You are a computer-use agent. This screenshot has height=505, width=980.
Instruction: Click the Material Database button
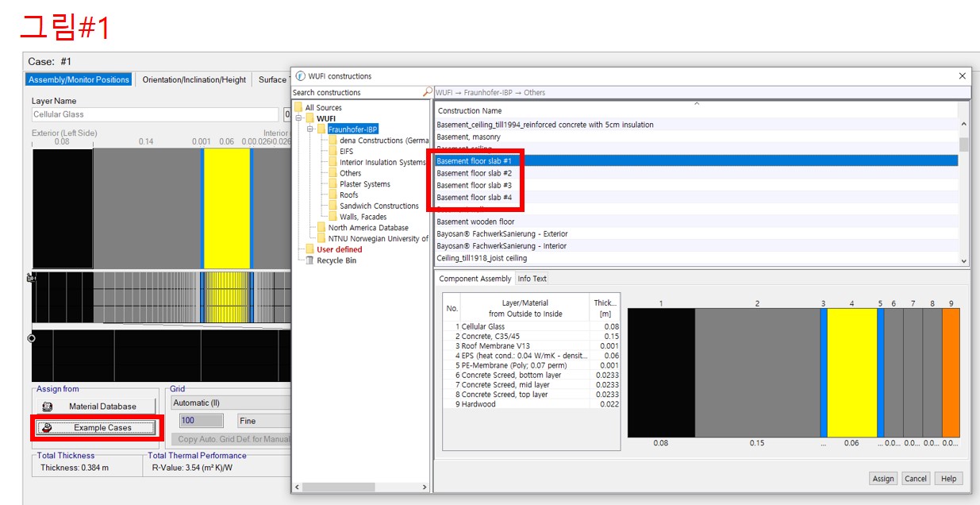(x=94, y=407)
